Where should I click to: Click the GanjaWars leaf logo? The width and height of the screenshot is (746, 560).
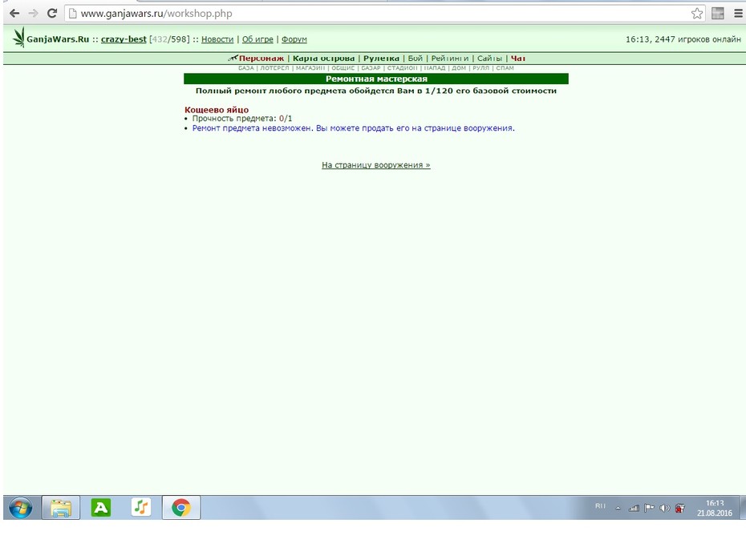(18, 37)
